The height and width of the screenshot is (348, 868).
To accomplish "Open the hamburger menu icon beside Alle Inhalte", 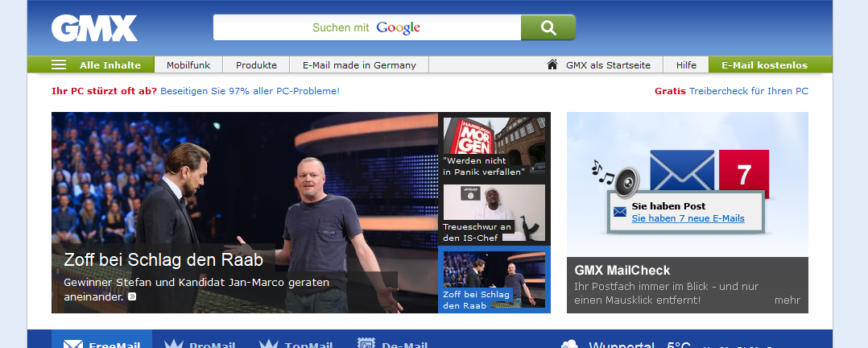I will pos(59,64).
